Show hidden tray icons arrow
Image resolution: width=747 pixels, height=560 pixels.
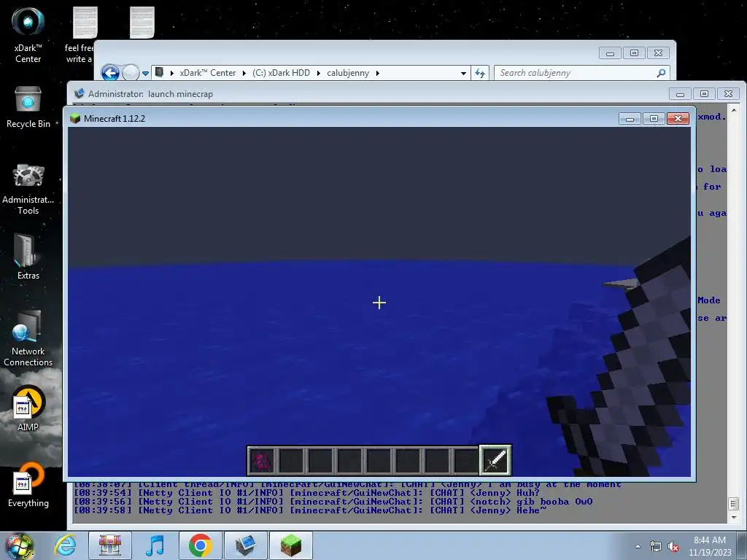[x=638, y=546]
